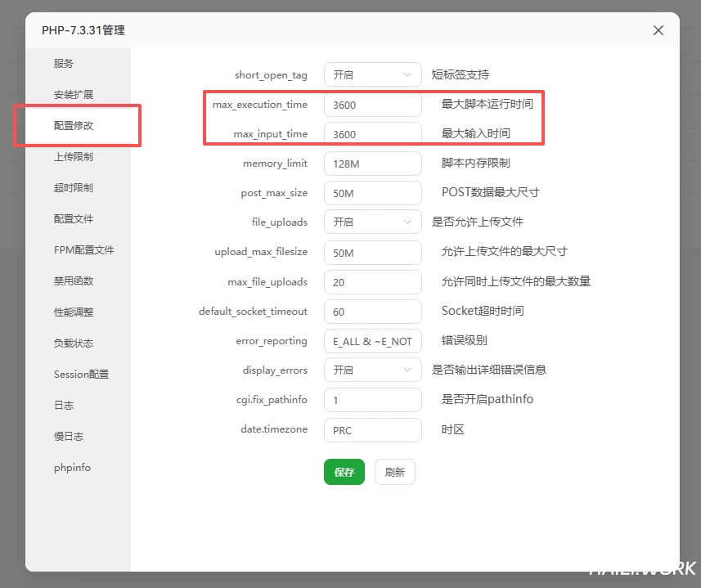Image resolution: width=701 pixels, height=588 pixels.
Task: Click the memory_limit input box
Action: pyautogui.click(x=372, y=164)
